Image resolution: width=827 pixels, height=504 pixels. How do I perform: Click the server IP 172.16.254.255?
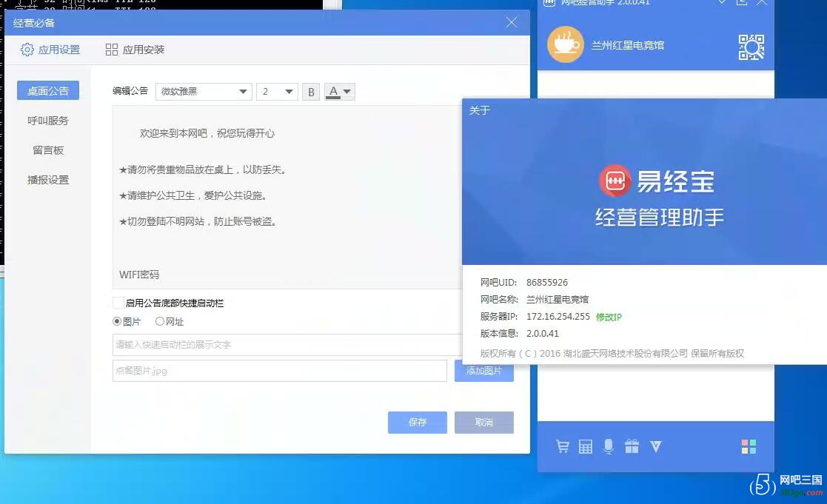coord(558,316)
